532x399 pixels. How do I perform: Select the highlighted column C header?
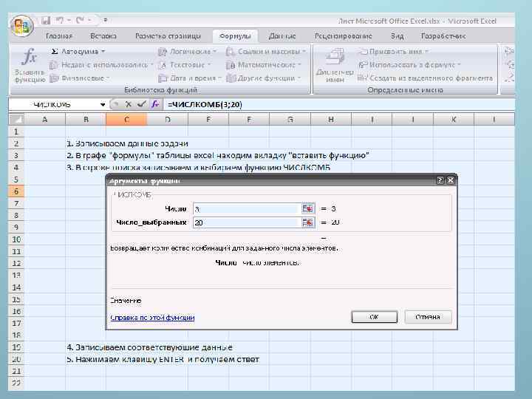click(x=126, y=120)
